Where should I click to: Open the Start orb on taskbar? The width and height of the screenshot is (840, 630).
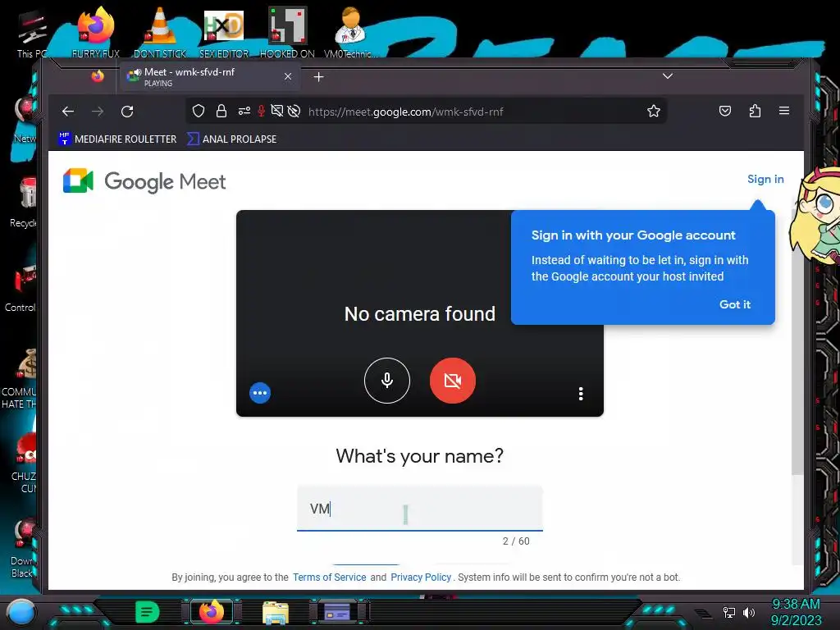pos(21,612)
